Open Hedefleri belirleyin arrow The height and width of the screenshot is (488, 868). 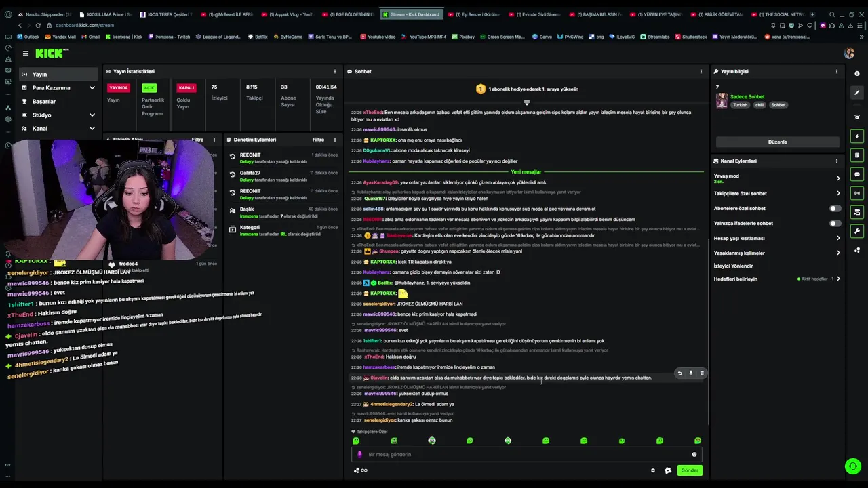coord(838,279)
